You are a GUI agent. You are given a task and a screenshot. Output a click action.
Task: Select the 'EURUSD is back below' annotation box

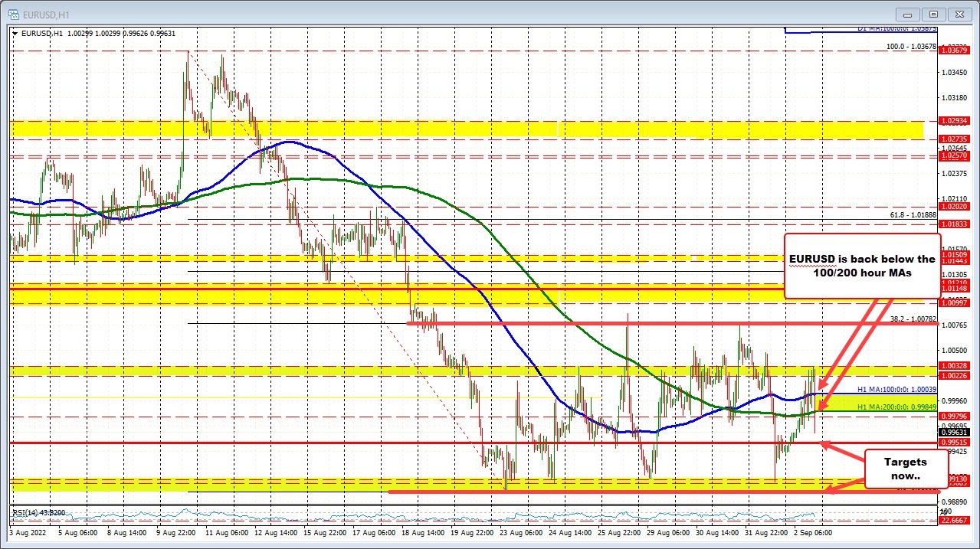[863, 266]
